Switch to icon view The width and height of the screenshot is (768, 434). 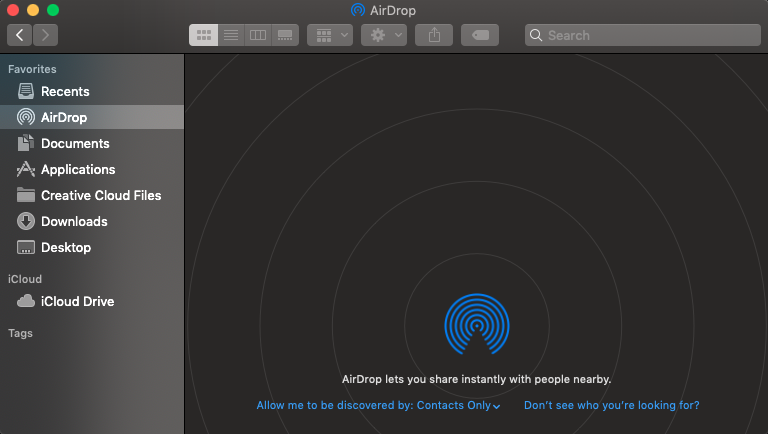tap(203, 35)
